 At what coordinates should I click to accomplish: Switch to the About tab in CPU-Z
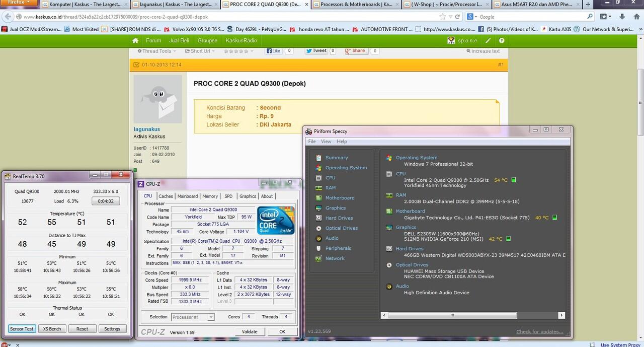pos(267,196)
